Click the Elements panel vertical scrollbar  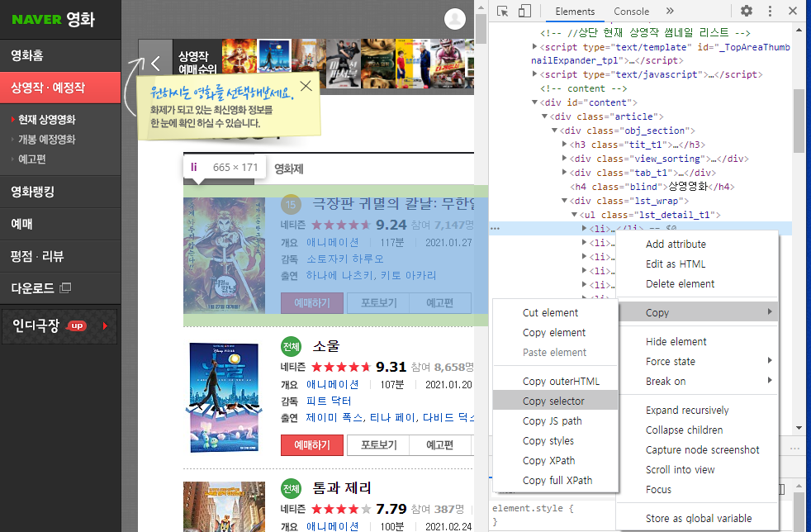coord(799,121)
